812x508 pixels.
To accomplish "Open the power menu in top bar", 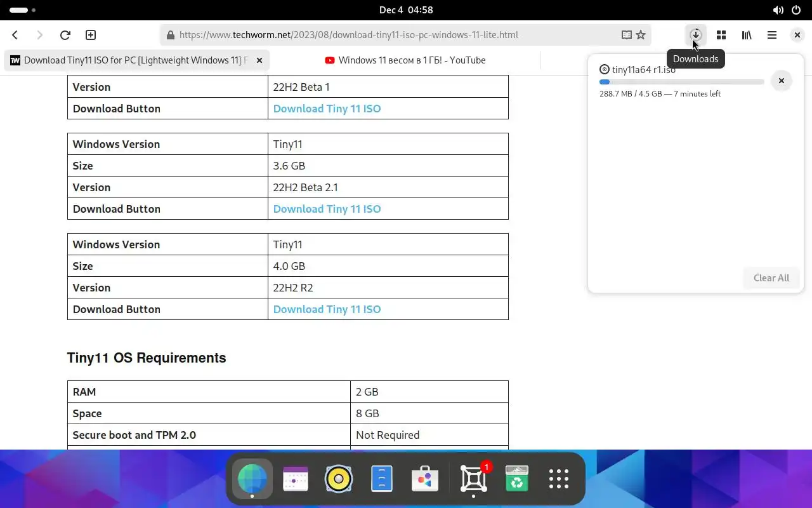I will (x=796, y=10).
